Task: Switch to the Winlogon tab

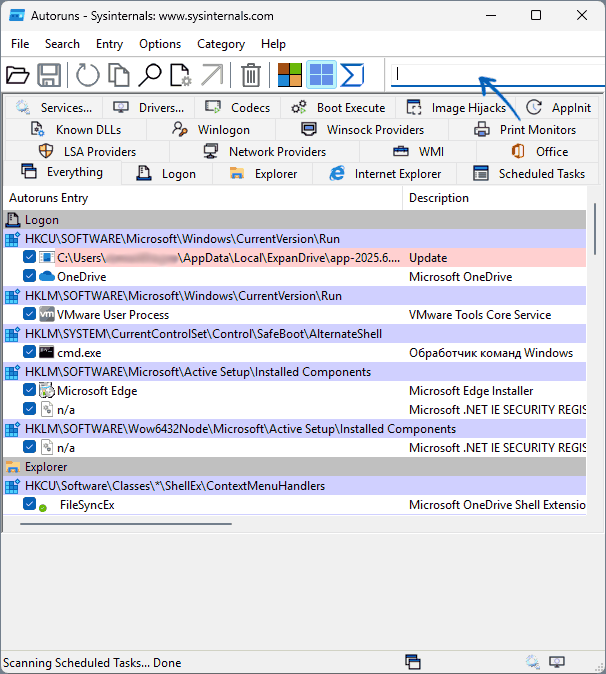Action: coord(211,129)
